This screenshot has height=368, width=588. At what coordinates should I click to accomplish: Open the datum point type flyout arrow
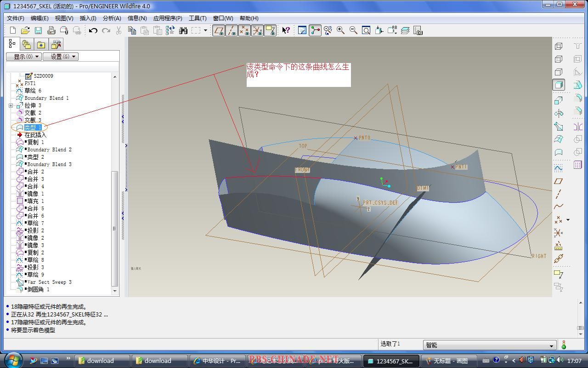pos(568,220)
